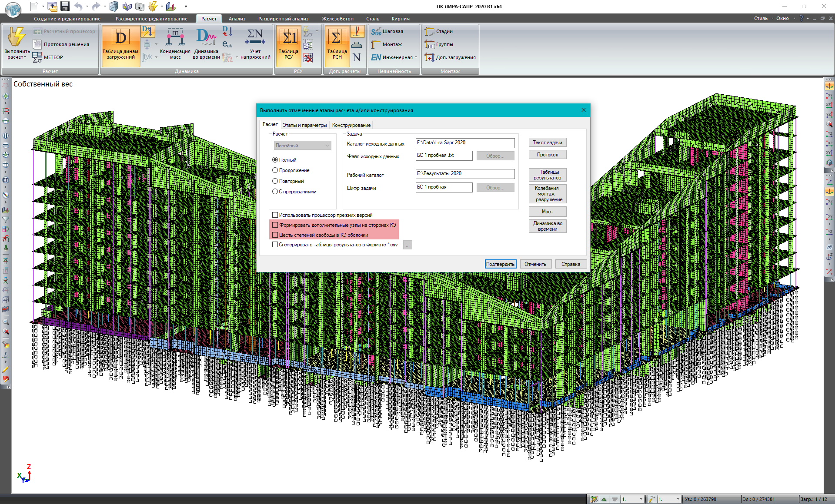The height and width of the screenshot is (504, 835).
Task: Click the Выполнить расчет lightning icon
Action: click(17, 37)
